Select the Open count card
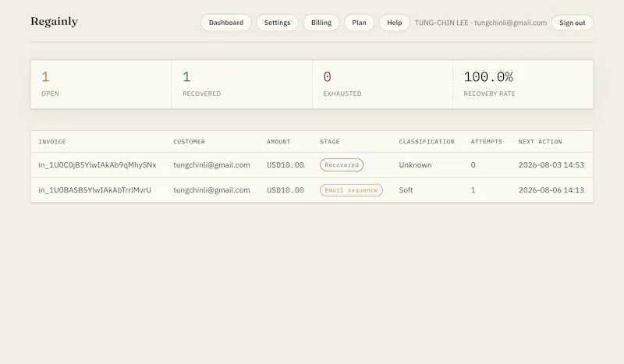Screen dimensions: 624x364 click(x=101, y=84)
